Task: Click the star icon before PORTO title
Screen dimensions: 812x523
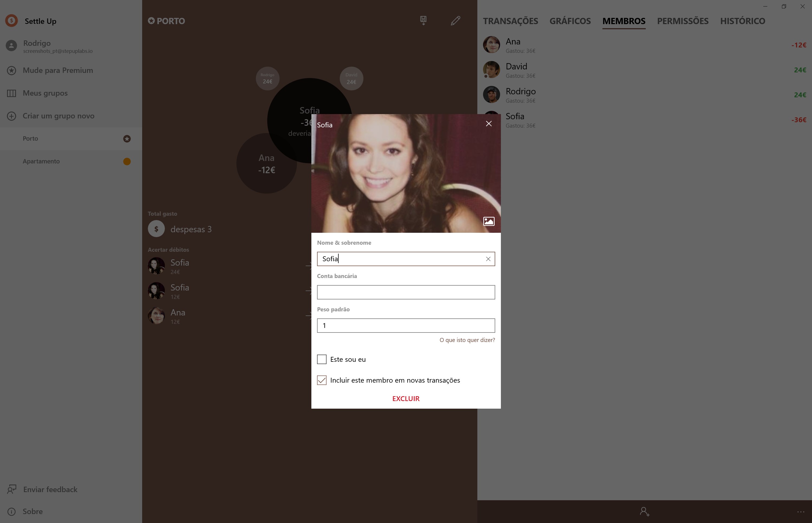Action: tap(151, 21)
